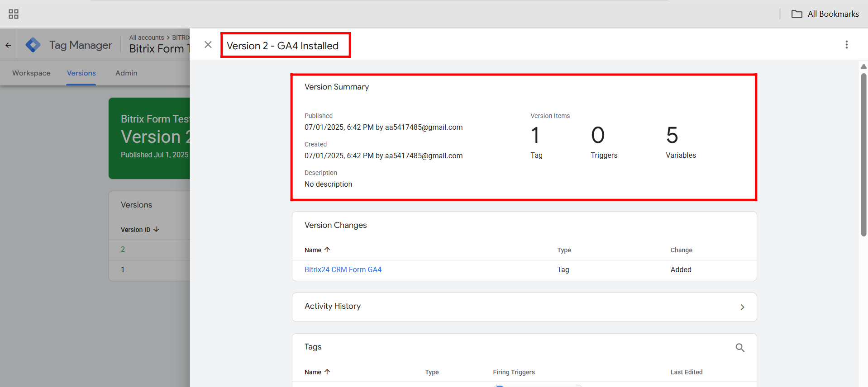The width and height of the screenshot is (868, 387).
Task: Click the '1 Tag' version item count
Action: (536, 142)
